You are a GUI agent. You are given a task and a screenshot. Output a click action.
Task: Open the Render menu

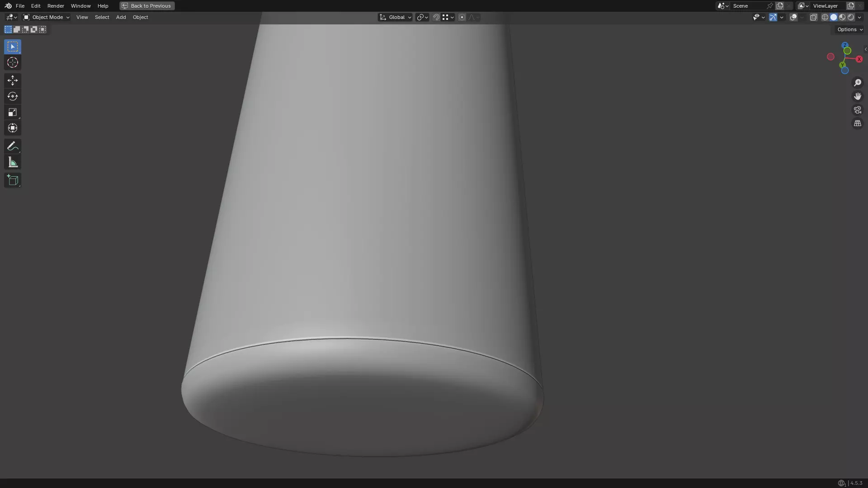tap(56, 6)
